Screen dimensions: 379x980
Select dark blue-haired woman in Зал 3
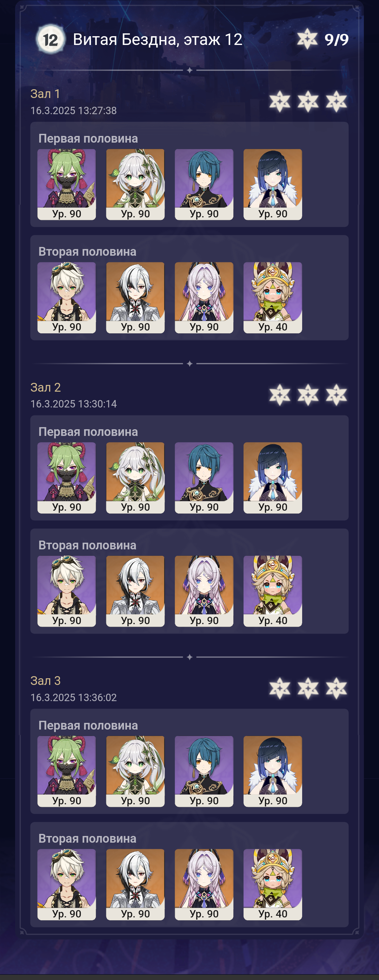coord(273,771)
